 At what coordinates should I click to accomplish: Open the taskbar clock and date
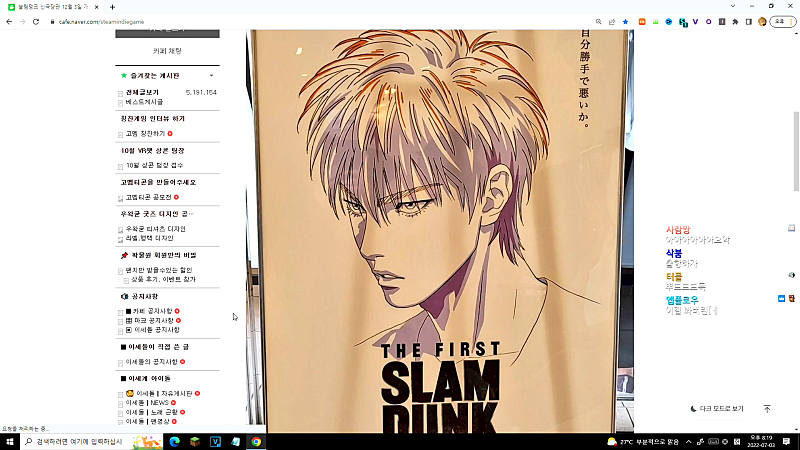coord(761,442)
